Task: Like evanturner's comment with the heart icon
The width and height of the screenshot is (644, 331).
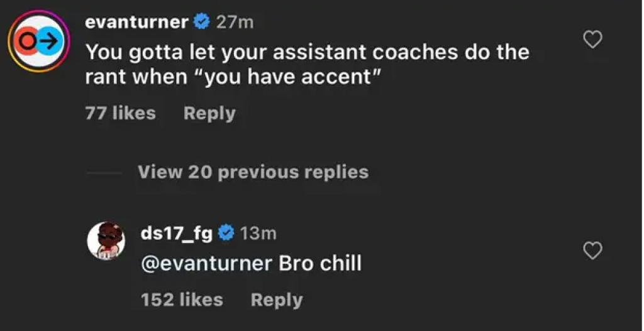Action: (x=593, y=40)
